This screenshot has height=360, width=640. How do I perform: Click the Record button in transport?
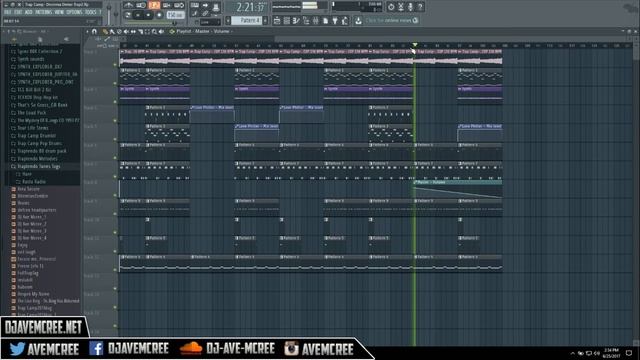159,15
